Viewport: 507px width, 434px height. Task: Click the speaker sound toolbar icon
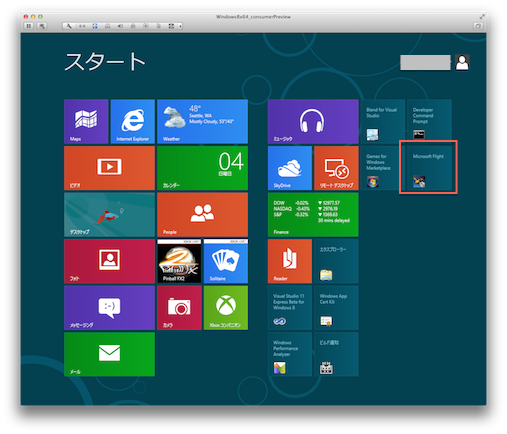pyautogui.click(x=120, y=26)
